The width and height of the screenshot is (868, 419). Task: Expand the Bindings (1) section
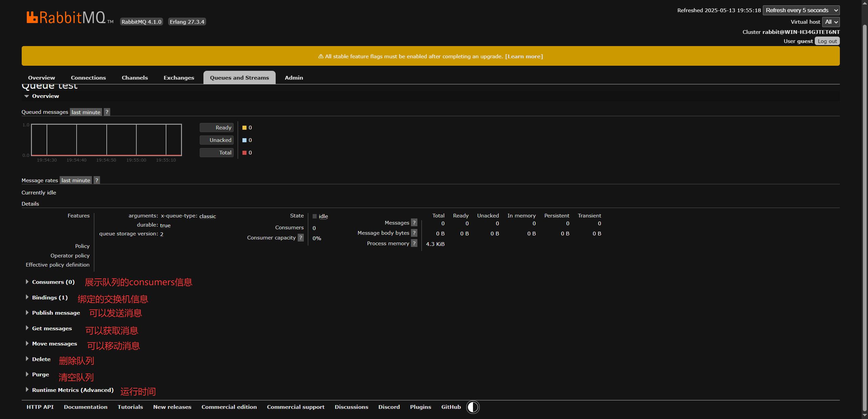(x=50, y=297)
